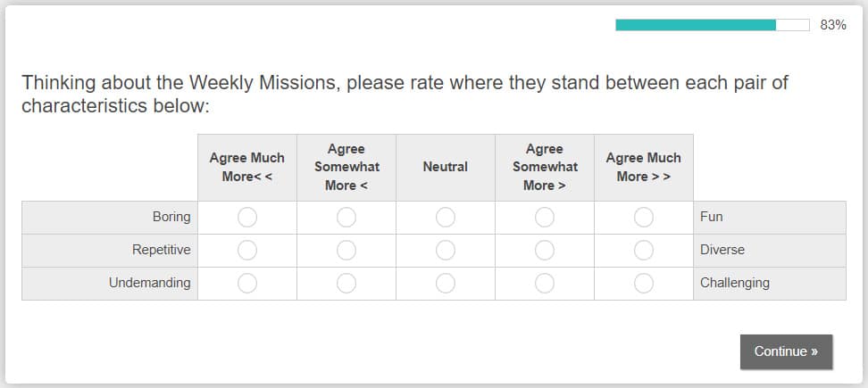Viewport: 868px width, 388px height.
Task: Click the Neutral column header
Action: [x=446, y=167]
